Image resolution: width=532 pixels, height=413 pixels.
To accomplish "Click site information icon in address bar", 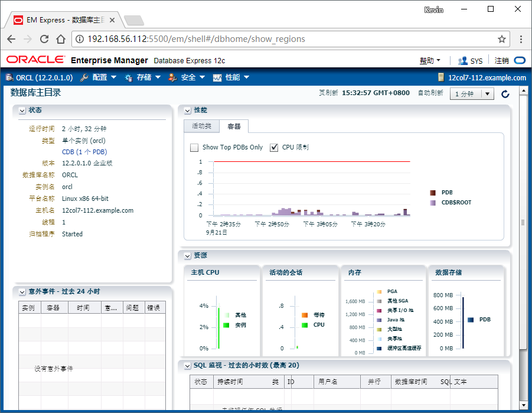I will pos(80,39).
